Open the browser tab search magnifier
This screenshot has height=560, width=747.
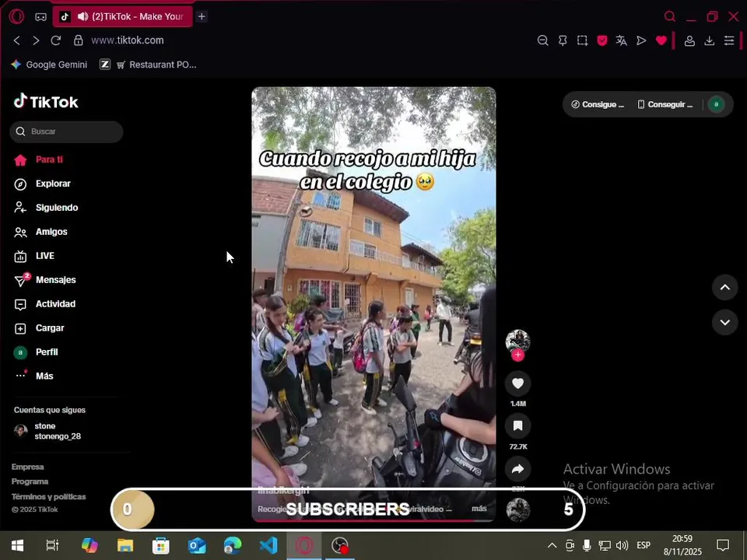670,16
